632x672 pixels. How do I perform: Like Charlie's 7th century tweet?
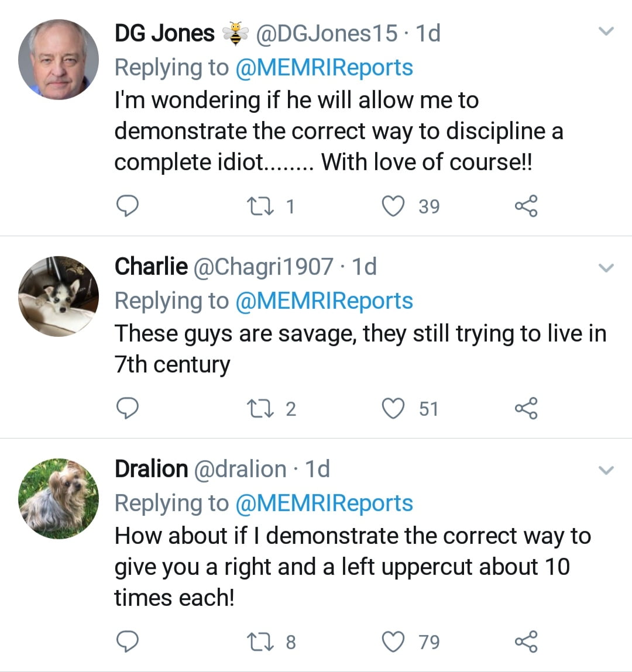(x=393, y=408)
